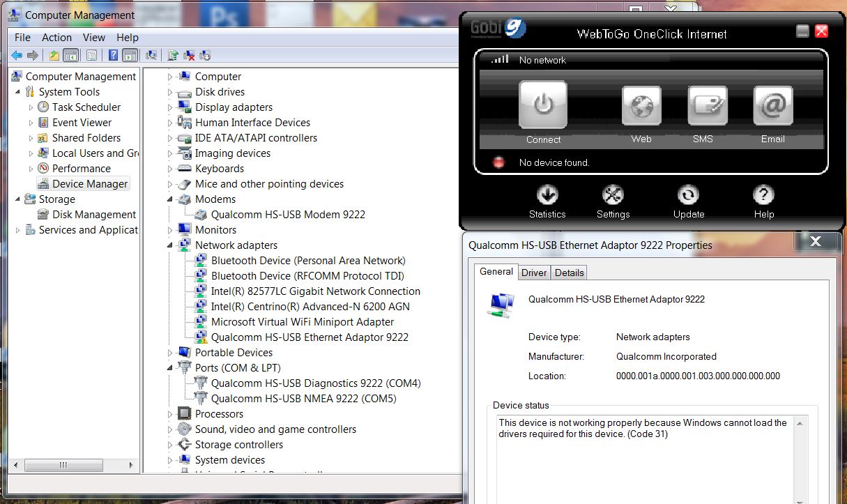Image resolution: width=847 pixels, height=504 pixels.
Task: Expand Services and Applications in left tree
Action: coord(17,230)
